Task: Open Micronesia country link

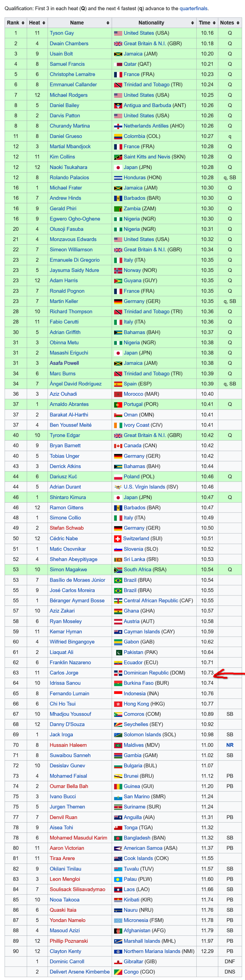Action: click(x=136, y=920)
